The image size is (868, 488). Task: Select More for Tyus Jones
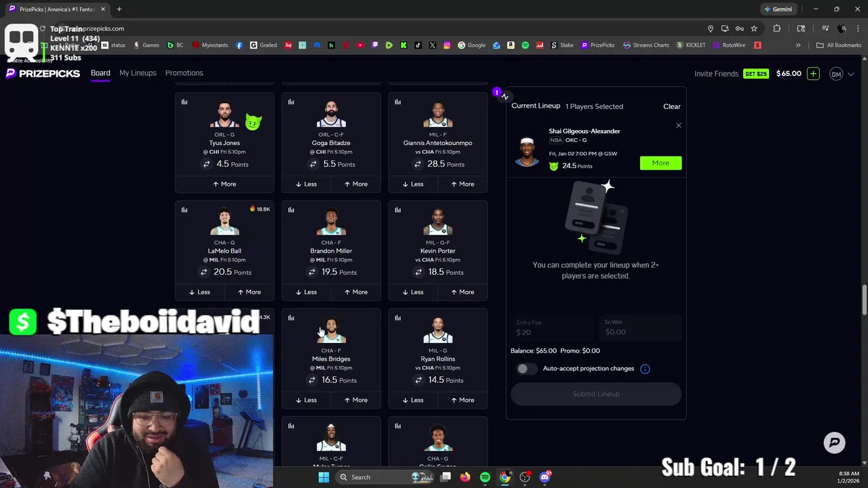pos(224,184)
